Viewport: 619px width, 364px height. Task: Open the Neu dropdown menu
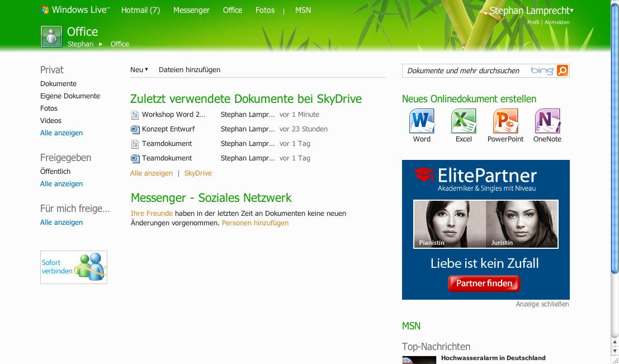[x=139, y=69]
